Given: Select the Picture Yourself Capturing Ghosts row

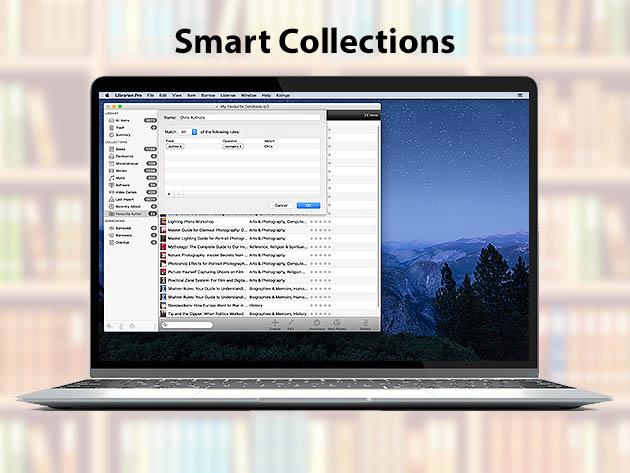Looking at the screenshot, I should click(268, 272).
